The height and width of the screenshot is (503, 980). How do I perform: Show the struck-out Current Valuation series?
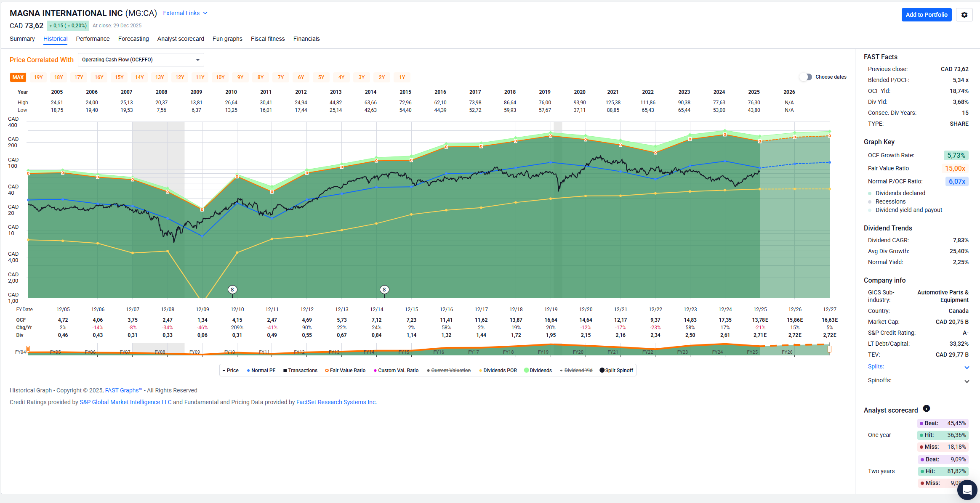(450, 371)
